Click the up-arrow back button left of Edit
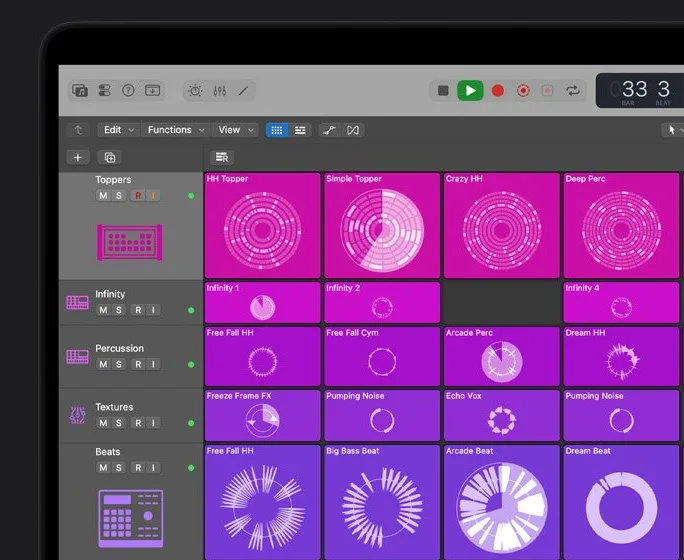This screenshot has width=684, height=560. tap(79, 130)
